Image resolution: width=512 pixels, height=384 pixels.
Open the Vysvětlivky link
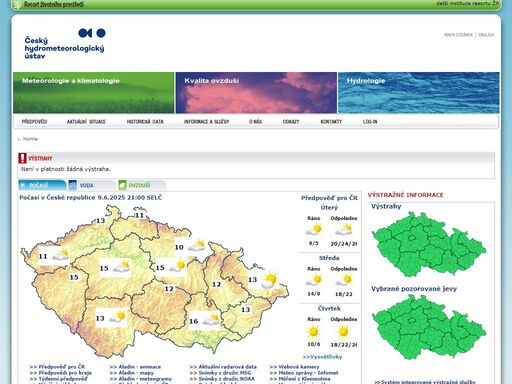pos(322,357)
